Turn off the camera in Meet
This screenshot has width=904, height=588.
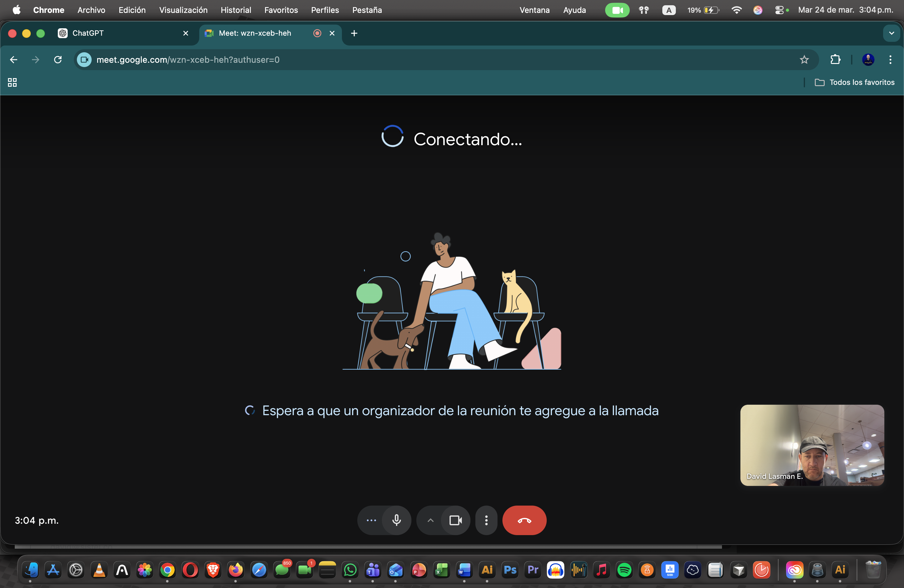tap(455, 520)
